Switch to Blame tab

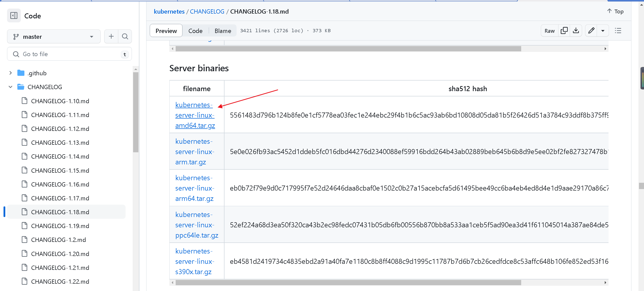coord(223,31)
